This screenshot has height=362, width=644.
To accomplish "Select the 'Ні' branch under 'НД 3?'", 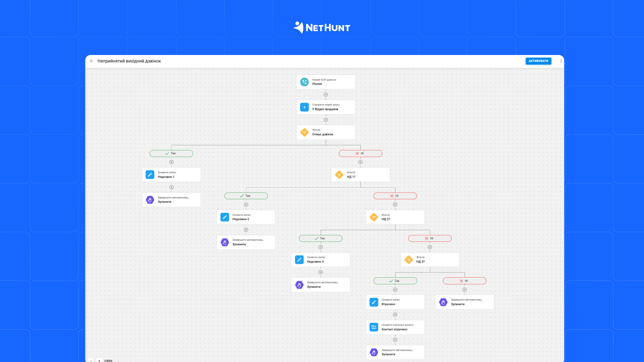I will (x=465, y=281).
